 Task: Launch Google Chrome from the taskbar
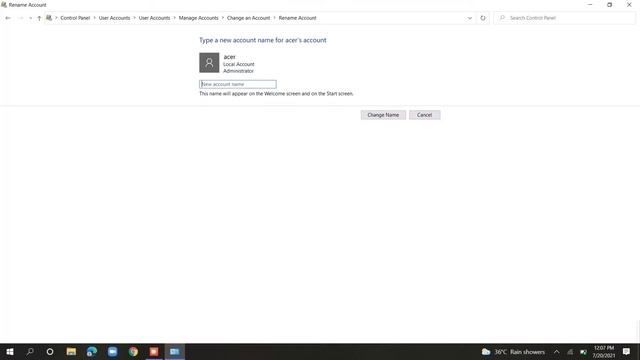[133, 351]
